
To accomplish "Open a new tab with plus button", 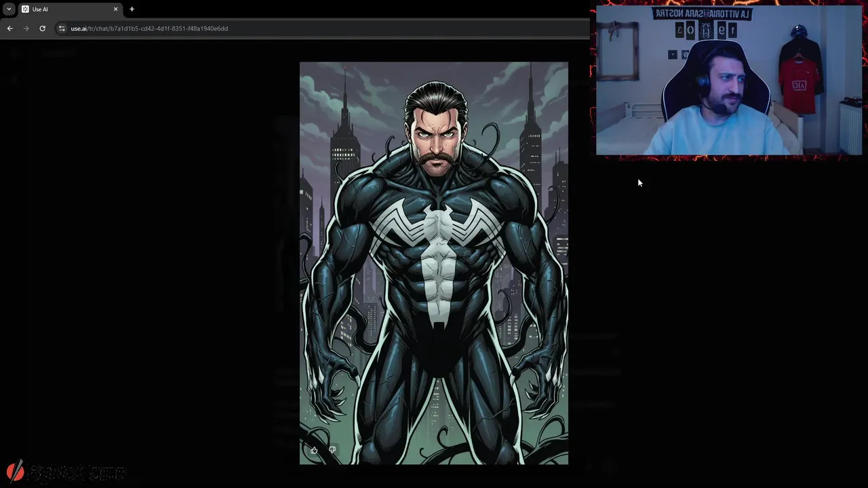I will click(x=132, y=9).
